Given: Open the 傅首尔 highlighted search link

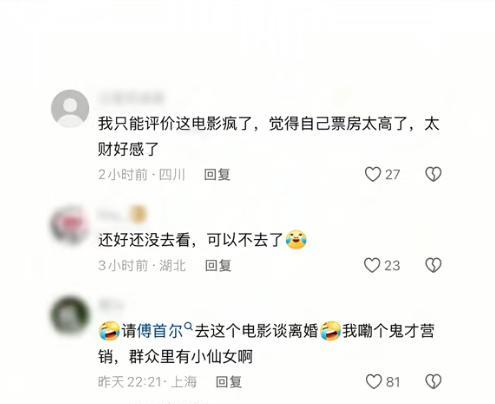Looking at the screenshot, I should coord(152,331).
